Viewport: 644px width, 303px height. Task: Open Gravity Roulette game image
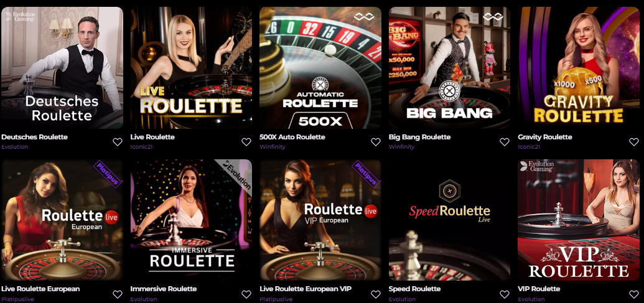(579, 68)
